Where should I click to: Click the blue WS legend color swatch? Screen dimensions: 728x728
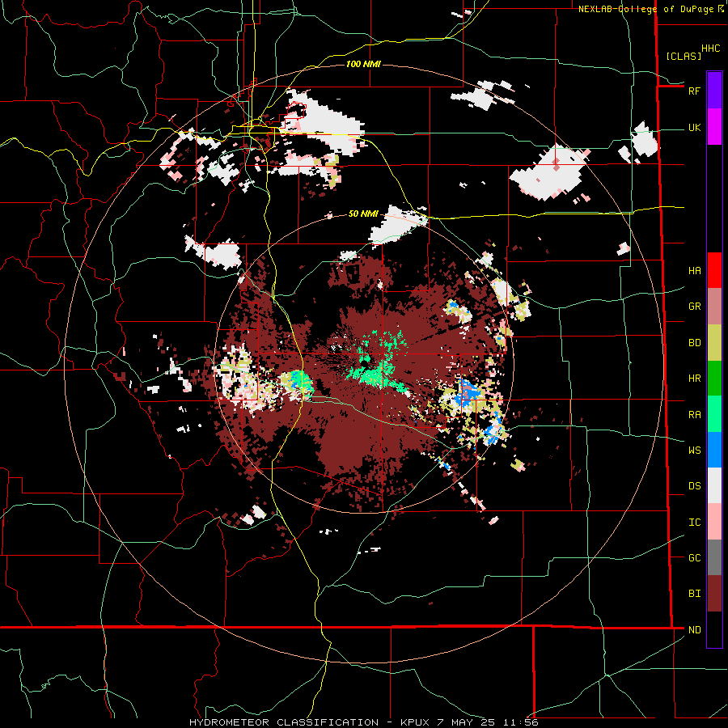click(x=714, y=450)
